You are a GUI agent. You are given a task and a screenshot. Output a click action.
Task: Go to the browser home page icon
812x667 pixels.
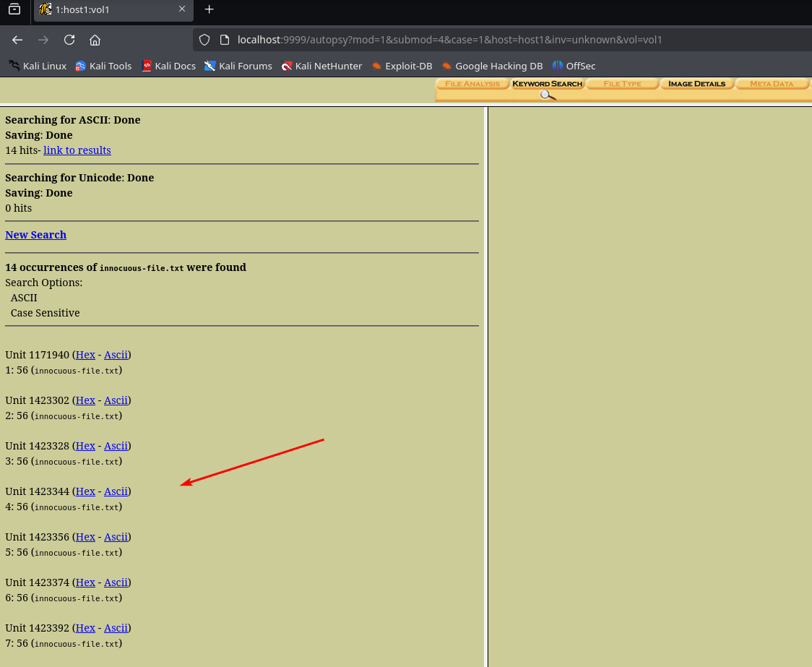coord(95,40)
